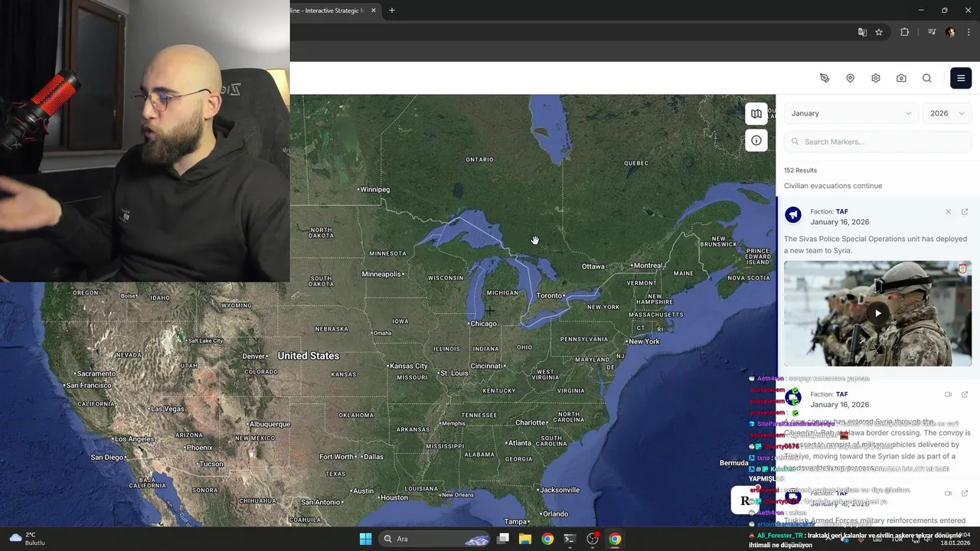Screen dimensions: 980x551
Task: Open external link on Turkish Armed Forces card
Action: (965, 494)
